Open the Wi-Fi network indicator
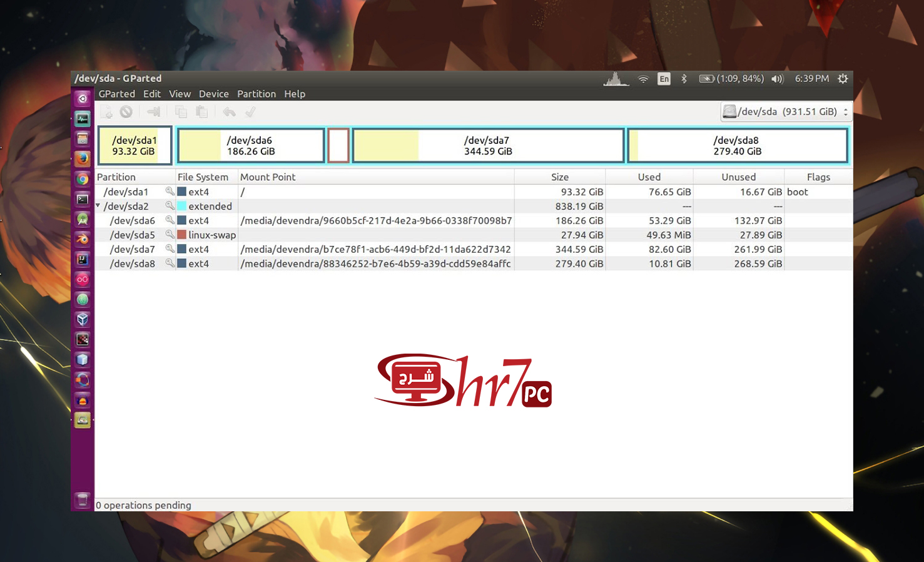The image size is (924, 562). [x=643, y=79]
